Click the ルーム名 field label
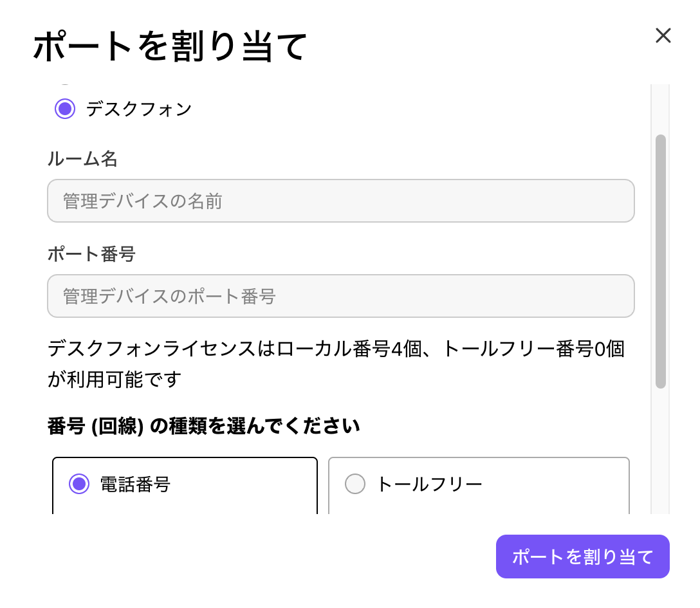The width and height of the screenshot is (700, 608). pyautogui.click(x=82, y=159)
